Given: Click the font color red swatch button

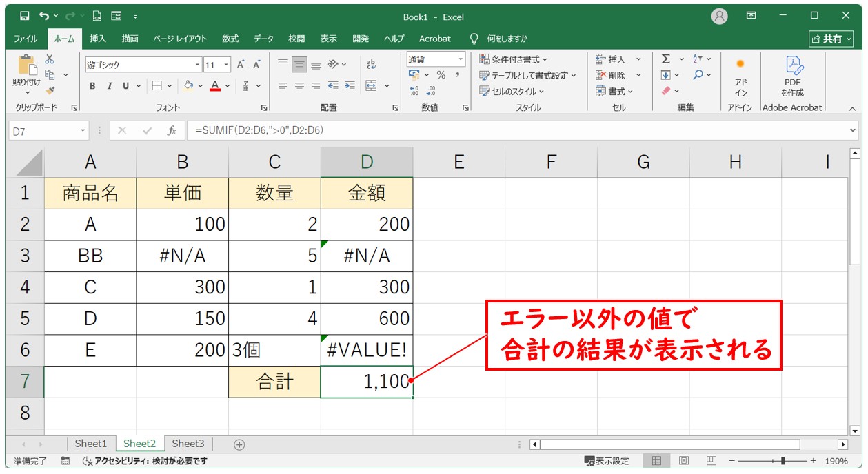Looking at the screenshot, I should 215,86.
